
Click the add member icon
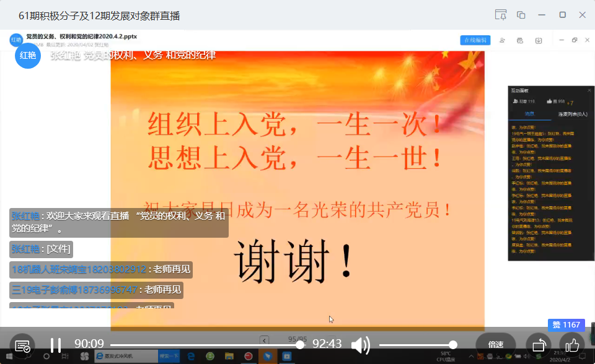pyautogui.click(x=502, y=40)
